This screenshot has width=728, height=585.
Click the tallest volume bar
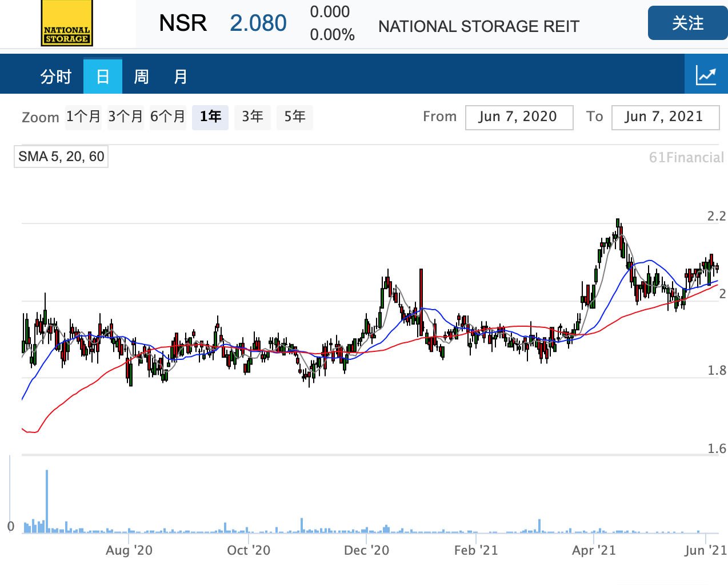47,501
